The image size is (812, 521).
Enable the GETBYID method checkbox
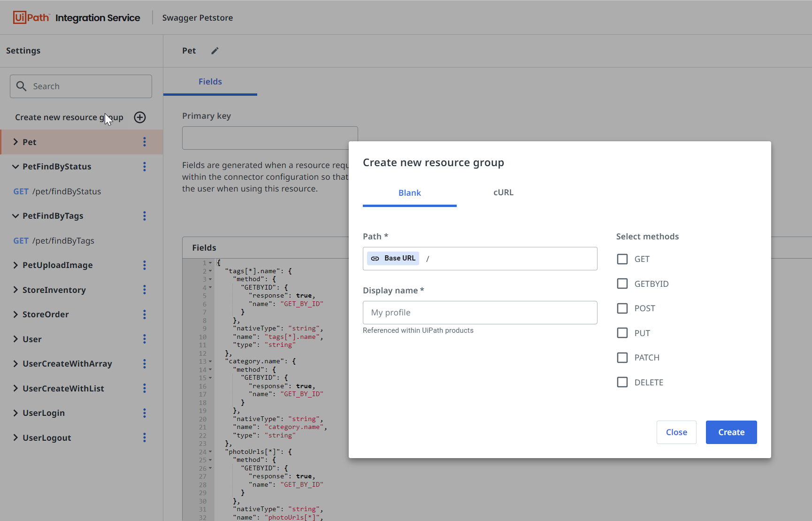(622, 283)
